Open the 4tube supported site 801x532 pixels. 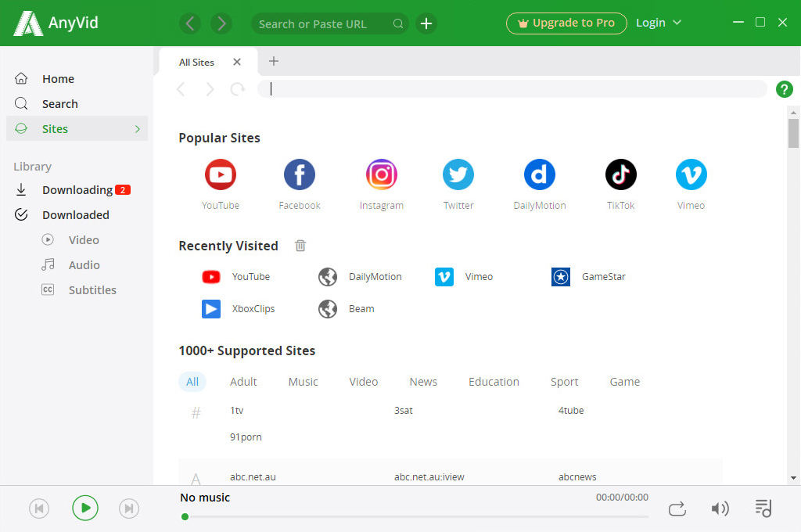coord(571,411)
